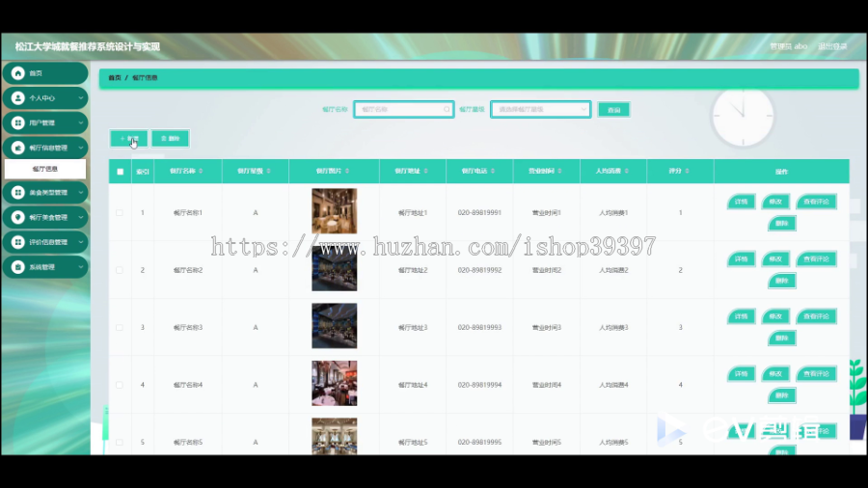Click the 新增 add button
Viewport: 868px width, 488px height.
tap(129, 138)
